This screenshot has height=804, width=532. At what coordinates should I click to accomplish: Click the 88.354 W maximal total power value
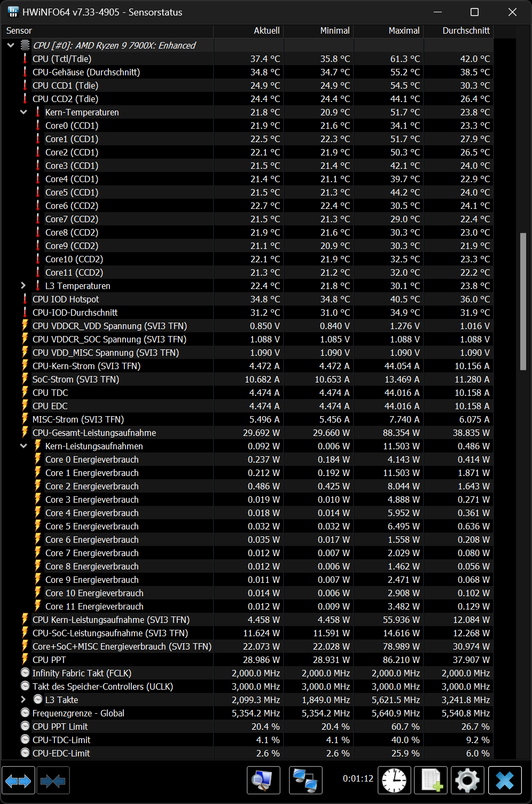pos(401,433)
